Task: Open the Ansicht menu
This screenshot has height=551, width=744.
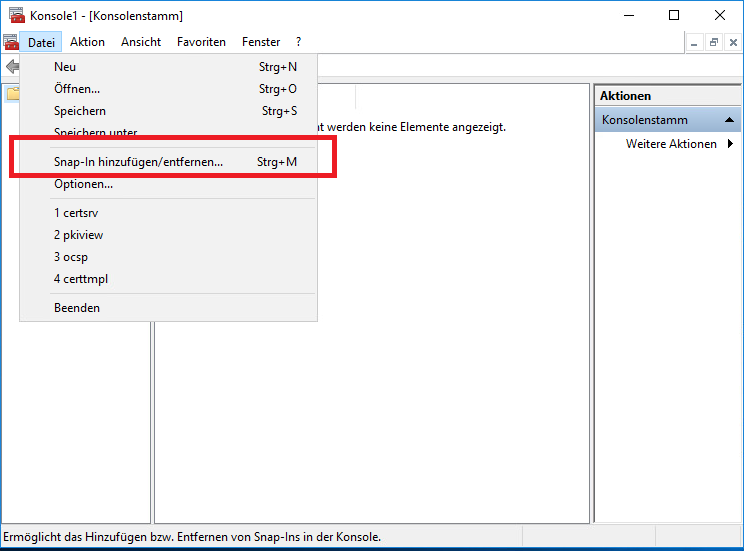Action: (141, 42)
